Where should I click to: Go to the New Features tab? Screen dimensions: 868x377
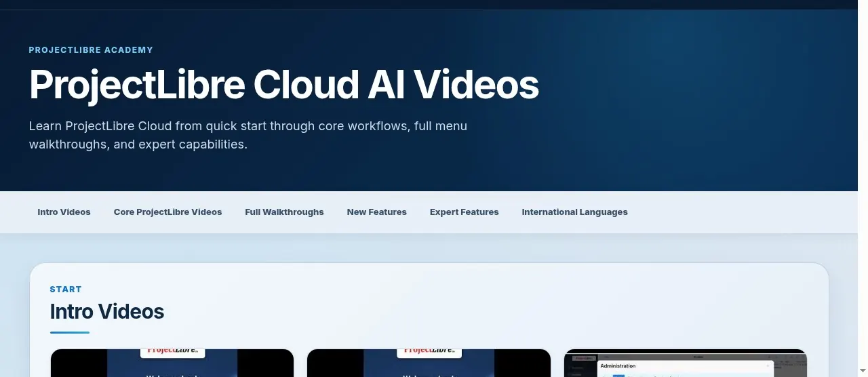tap(376, 212)
